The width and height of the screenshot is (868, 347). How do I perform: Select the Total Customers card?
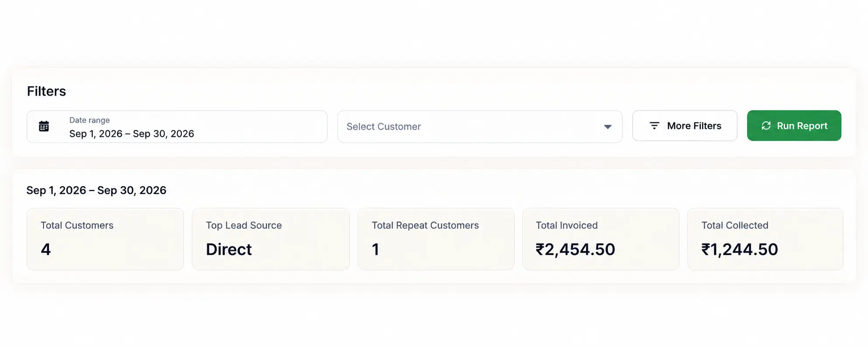click(x=105, y=239)
